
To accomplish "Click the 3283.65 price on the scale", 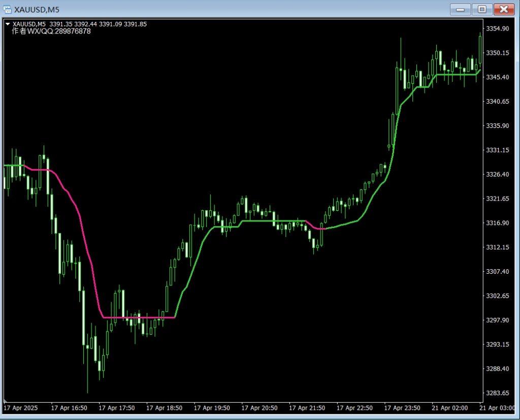I will 497,393.
